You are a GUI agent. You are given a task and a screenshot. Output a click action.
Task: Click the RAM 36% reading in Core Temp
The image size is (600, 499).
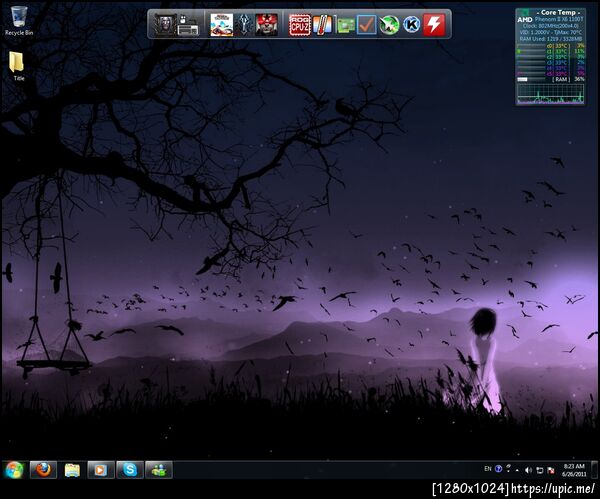[x=579, y=79]
